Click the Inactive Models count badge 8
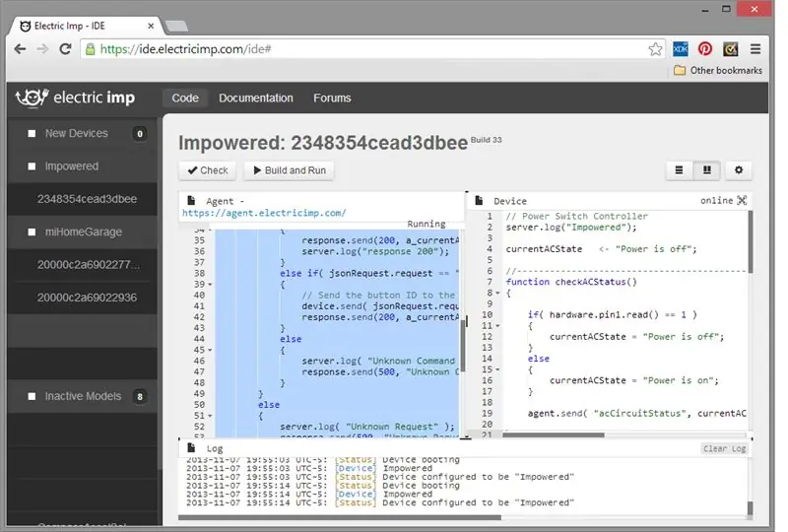The height and width of the screenshot is (532, 788). 140,397
